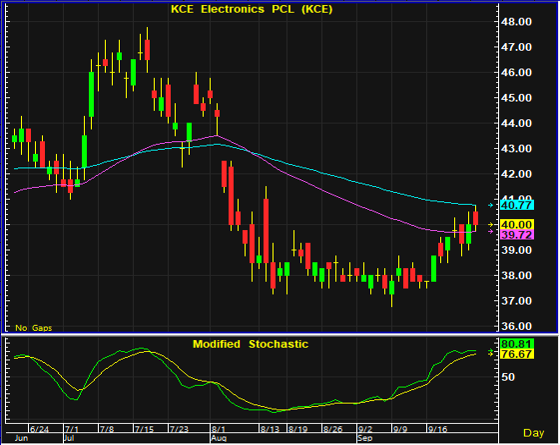This screenshot has height=445, width=560.
Task: Click the green stochastic value 80.81
Action: (x=516, y=344)
